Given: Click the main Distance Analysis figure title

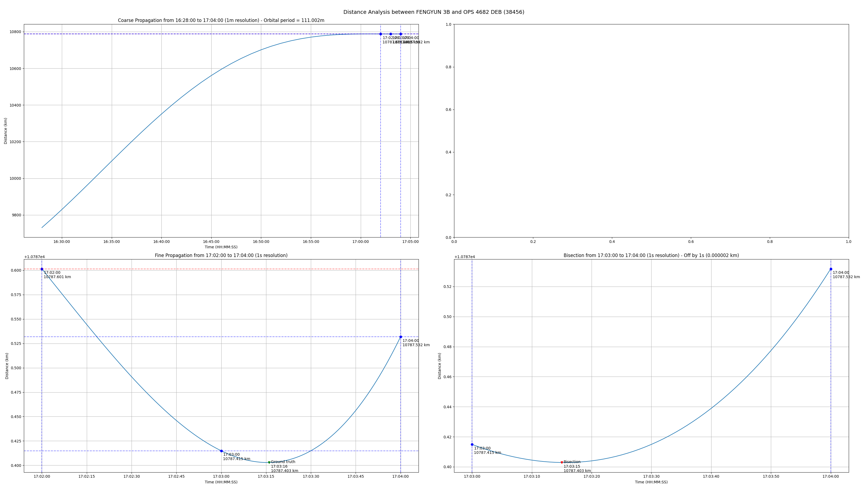Looking at the screenshot, I should (x=434, y=12).
